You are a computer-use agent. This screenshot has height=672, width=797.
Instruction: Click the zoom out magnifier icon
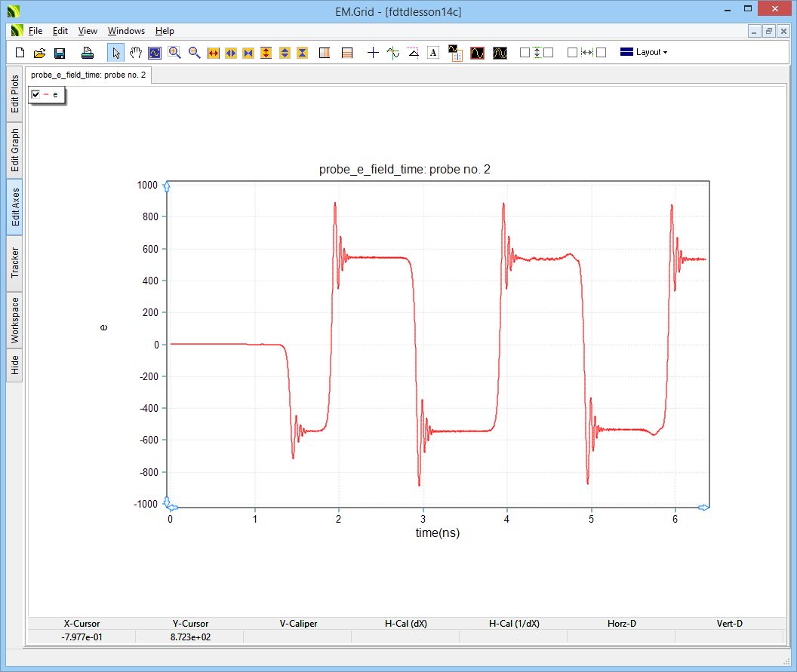pyautogui.click(x=194, y=53)
